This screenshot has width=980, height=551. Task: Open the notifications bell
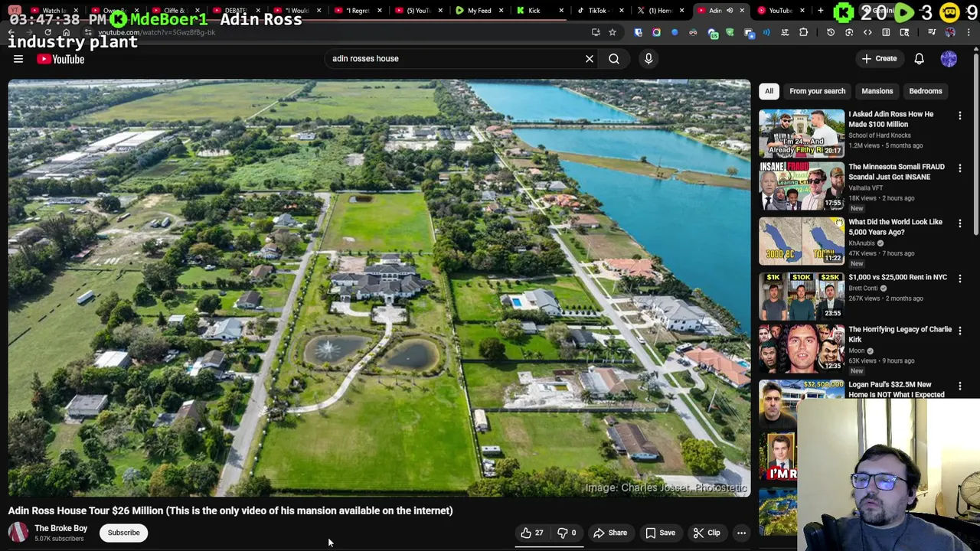(x=920, y=58)
